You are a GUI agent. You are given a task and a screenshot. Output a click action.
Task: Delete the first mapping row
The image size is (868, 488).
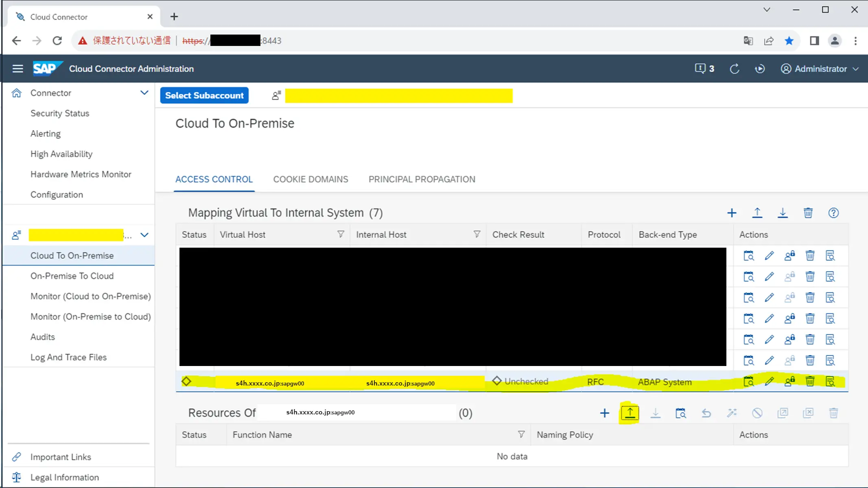pyautogui.click(x=810, y=256)
